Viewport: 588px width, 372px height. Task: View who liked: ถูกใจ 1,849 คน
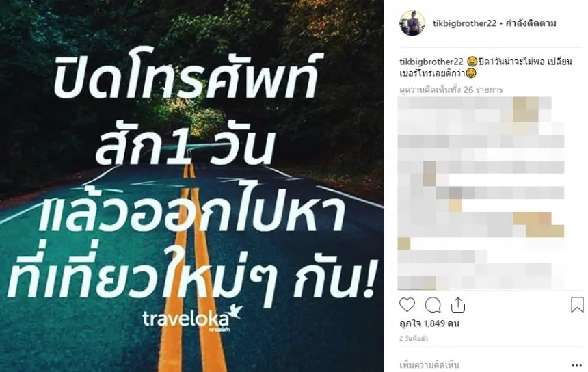(x=429, y=323)
